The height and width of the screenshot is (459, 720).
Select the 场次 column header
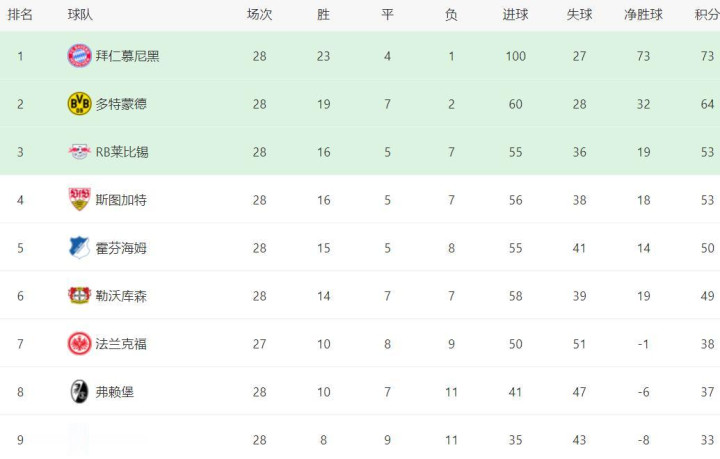pos(260,15)
